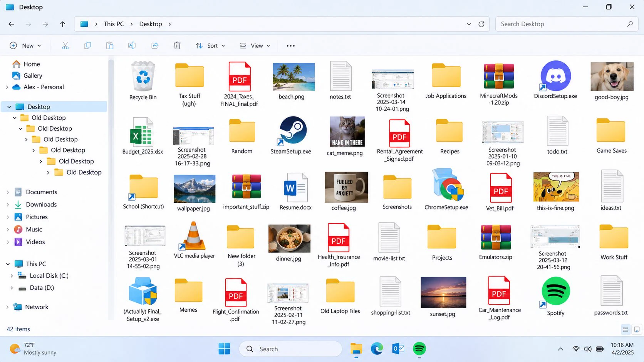The image size is (644, 362).
Task: Expand Local Disk (C:) tree node
Action: point(11,276)
